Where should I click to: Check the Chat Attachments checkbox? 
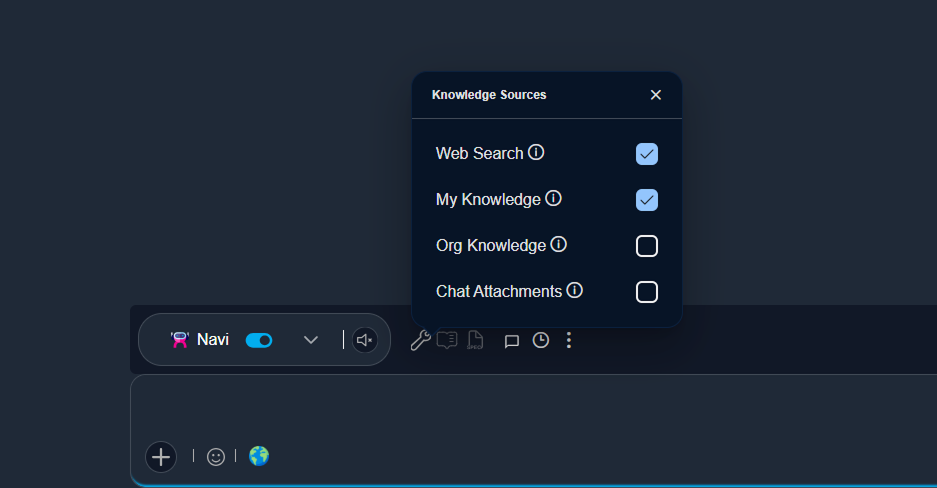coord(647,292)
